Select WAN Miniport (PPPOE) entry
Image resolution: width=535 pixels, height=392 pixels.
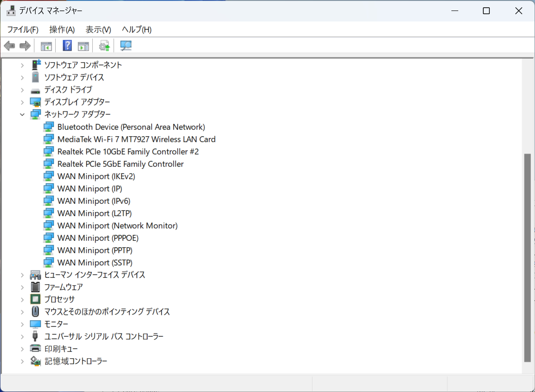point(98,238)
